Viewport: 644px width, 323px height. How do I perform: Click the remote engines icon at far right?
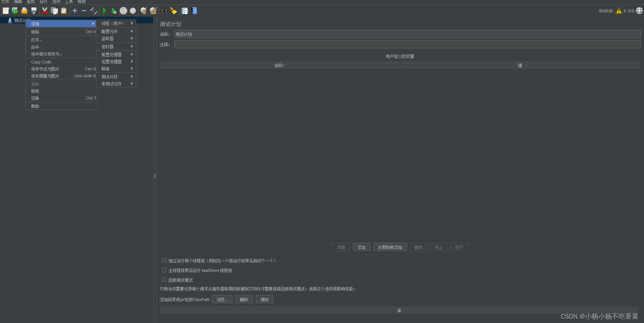click(x=639, y=11)
